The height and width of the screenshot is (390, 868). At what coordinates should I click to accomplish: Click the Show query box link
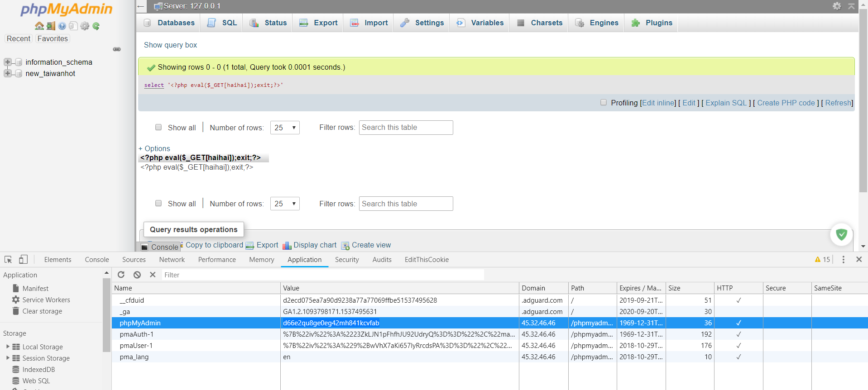pyautogui.click(x=170, y=45)
